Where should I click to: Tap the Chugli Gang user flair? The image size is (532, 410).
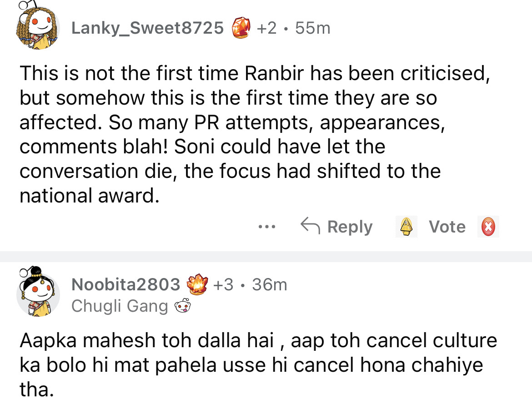120,306
